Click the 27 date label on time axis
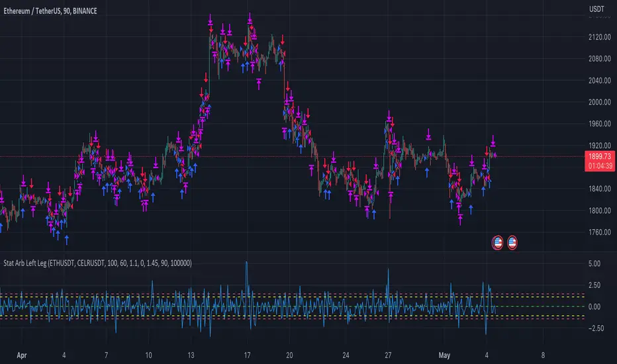The width and height of the screenshot is (617, 364). (x=388, y=355)
